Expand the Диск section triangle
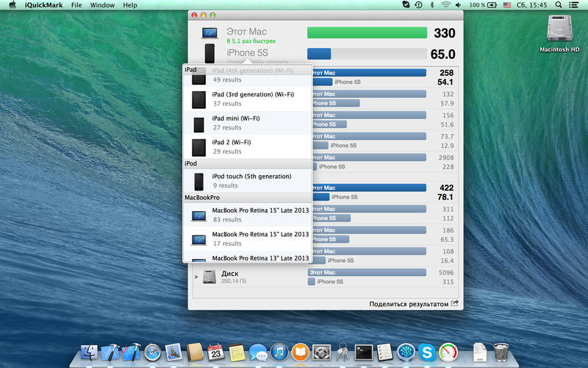Image resolution: width=588 pixels, height=368 pixels. click(196, 277)
